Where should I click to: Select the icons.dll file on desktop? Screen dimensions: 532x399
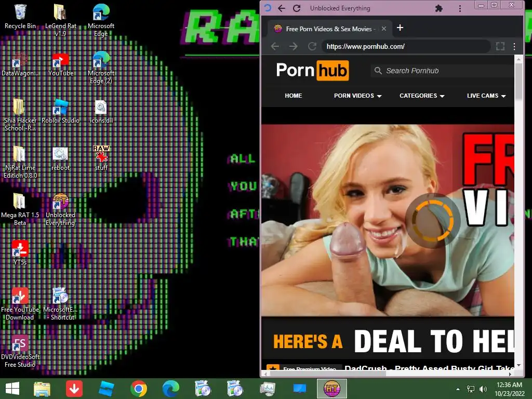pyautogui.click(x=101, y=111)
